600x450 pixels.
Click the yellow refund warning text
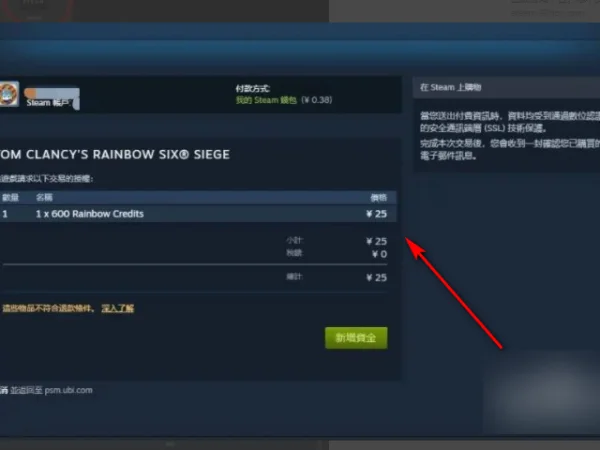tap(48, 308)
